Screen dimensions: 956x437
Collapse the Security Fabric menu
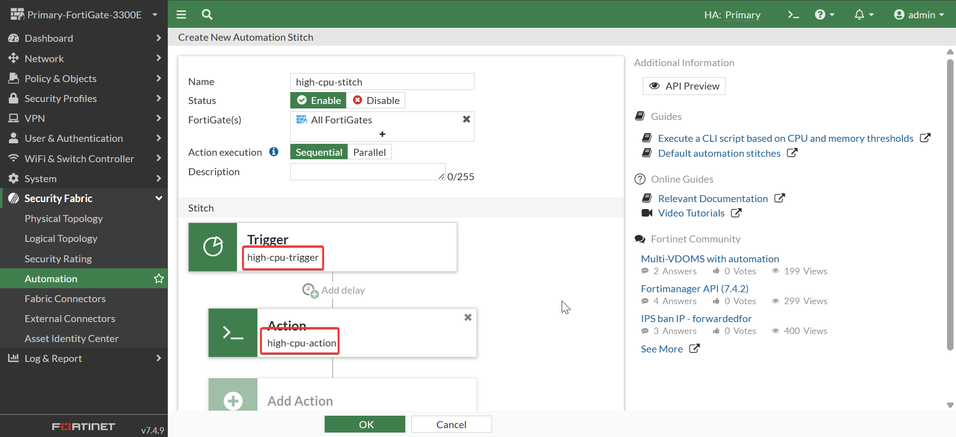coord(84,198)
